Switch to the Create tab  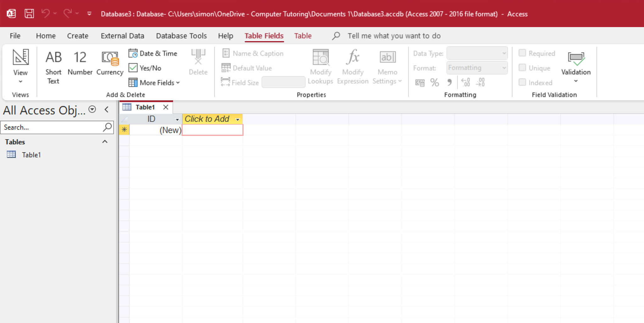78,36
